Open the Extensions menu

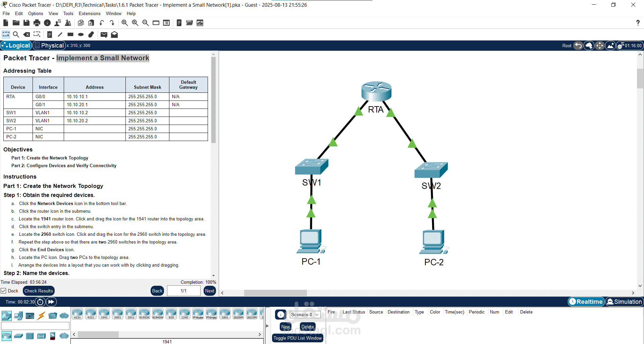(x=90, y=13)
